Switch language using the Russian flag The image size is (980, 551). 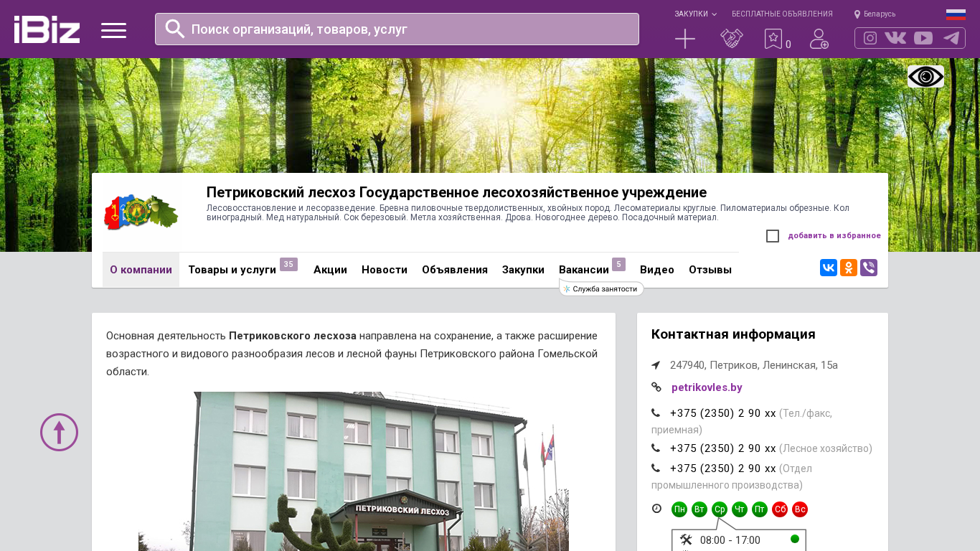click(956, 14)
